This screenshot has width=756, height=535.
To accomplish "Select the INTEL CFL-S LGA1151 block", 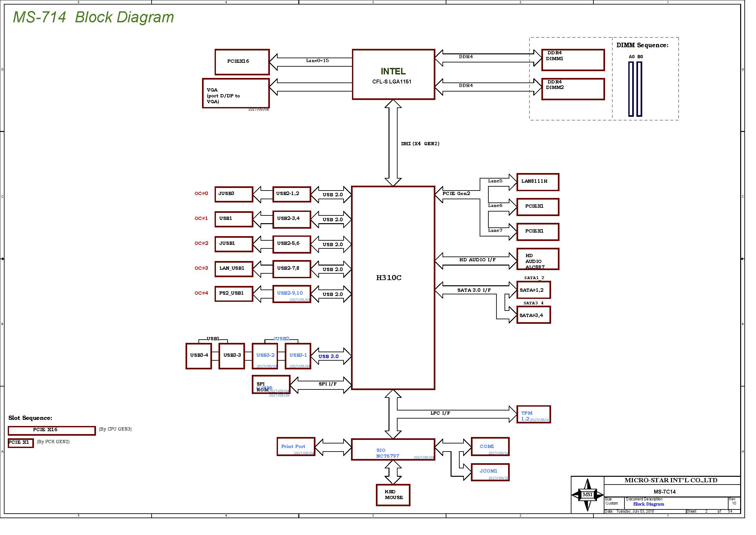I will point(393,74).
